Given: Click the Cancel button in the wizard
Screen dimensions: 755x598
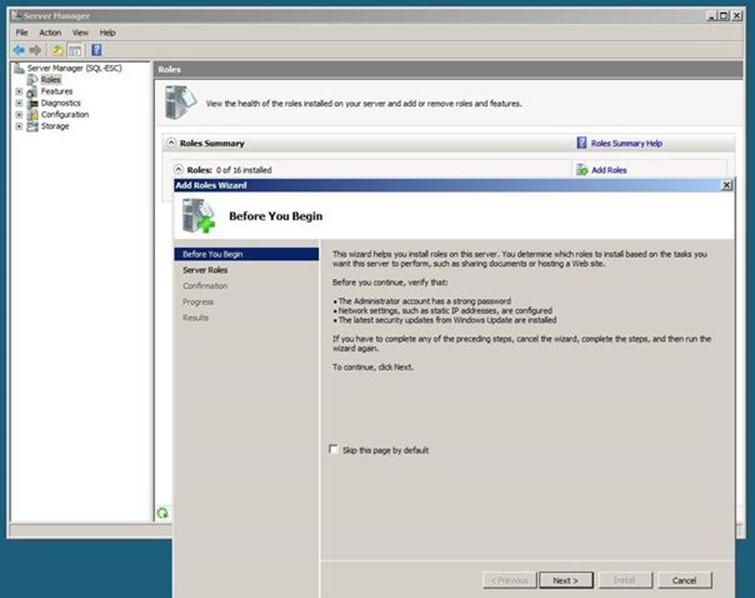Looking at the screenshot, I should tap(684, 580).
